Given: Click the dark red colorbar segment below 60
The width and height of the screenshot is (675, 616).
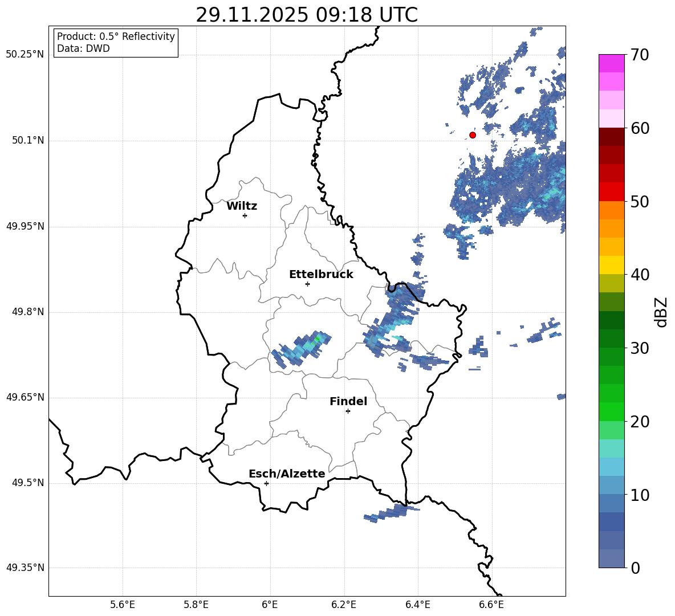Looking at the screenshot, I should coord(611,137).
